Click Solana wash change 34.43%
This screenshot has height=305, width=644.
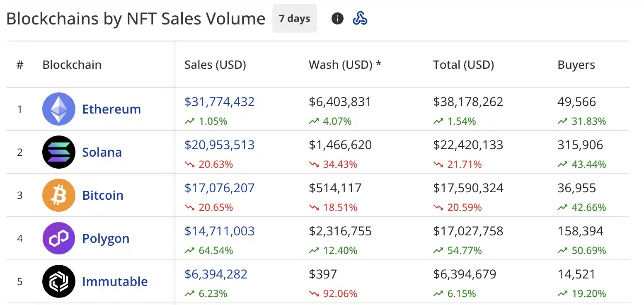(x=340, y=165)
